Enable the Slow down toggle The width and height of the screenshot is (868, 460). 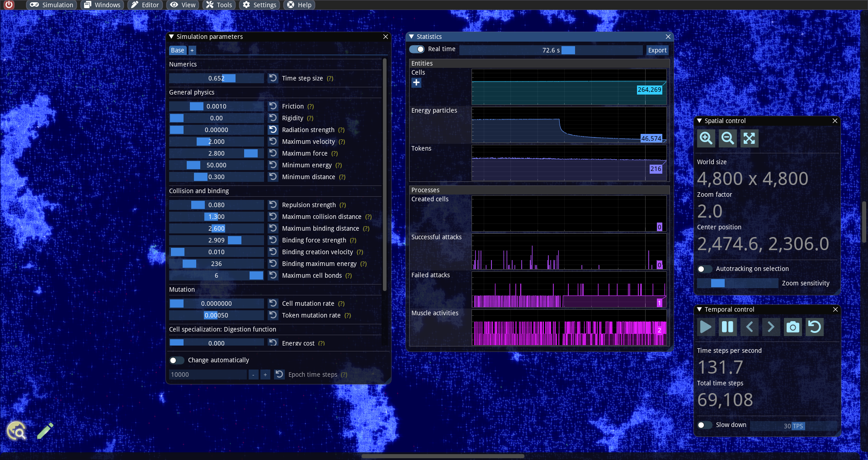pyautogui.click(x=705, y=425)
